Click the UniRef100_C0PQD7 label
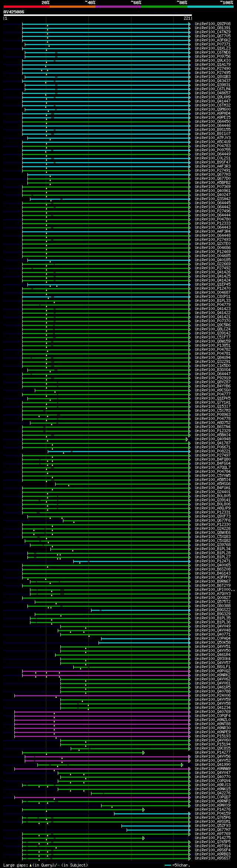 (213, 797)
